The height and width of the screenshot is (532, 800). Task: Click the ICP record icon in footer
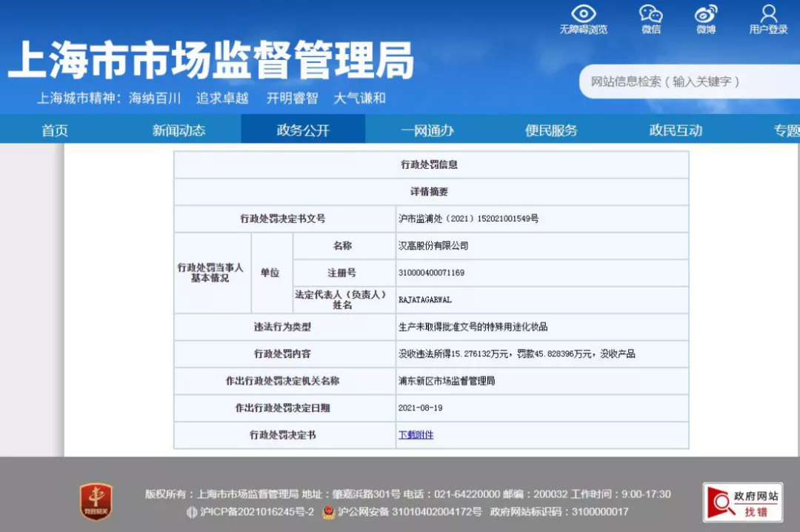click(x=192, y=512)
